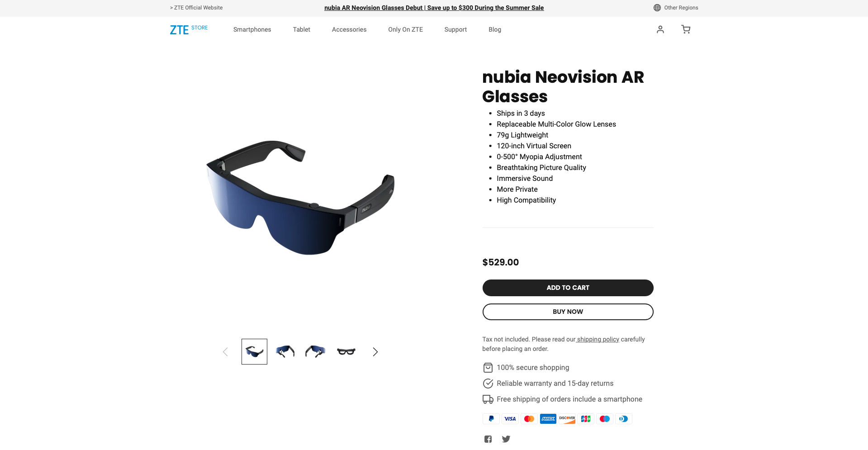The width and height of the screenshot is (868, 450).
Task: Open the Support menu
Action: (x=455, y=29)
